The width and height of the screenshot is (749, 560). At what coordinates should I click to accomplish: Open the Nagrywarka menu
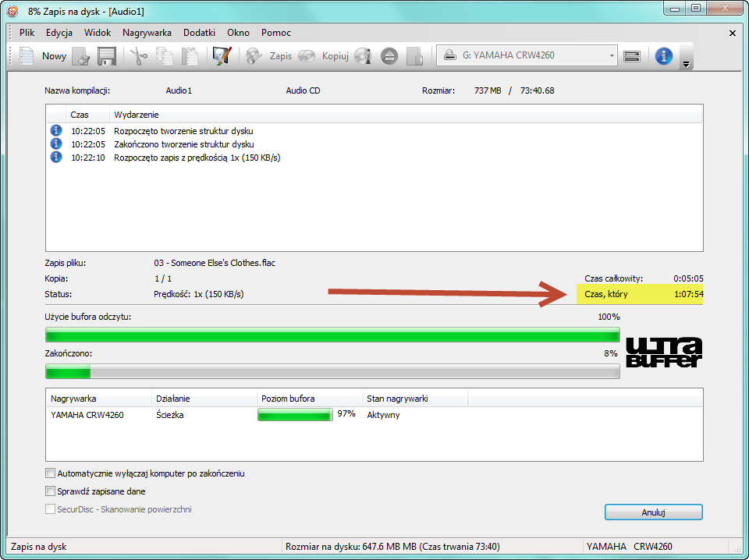click(147, 33)
